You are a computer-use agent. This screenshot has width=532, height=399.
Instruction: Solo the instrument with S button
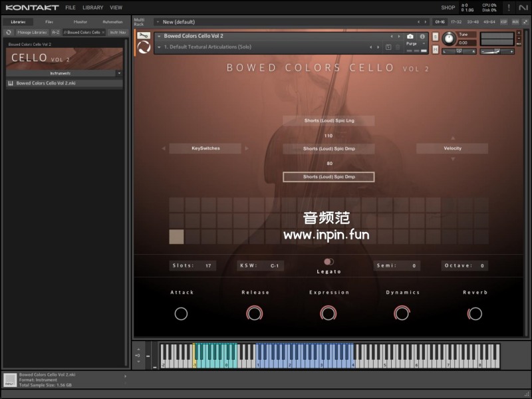pos(436,37)
